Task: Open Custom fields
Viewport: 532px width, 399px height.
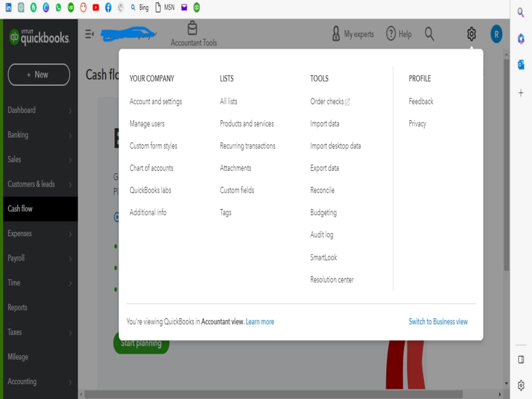Action: pos(237,190)
